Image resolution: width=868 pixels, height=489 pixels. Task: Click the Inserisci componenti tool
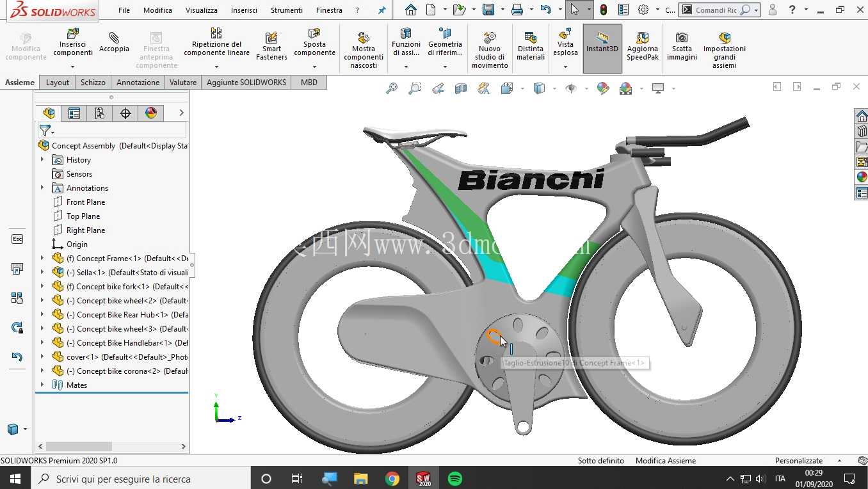coord(72,42)
